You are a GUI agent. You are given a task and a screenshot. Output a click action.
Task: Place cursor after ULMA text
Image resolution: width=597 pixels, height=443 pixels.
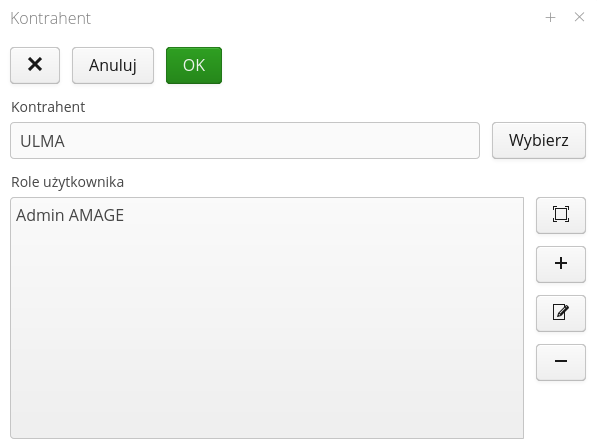pyautogui.click(x=66, y=141)
